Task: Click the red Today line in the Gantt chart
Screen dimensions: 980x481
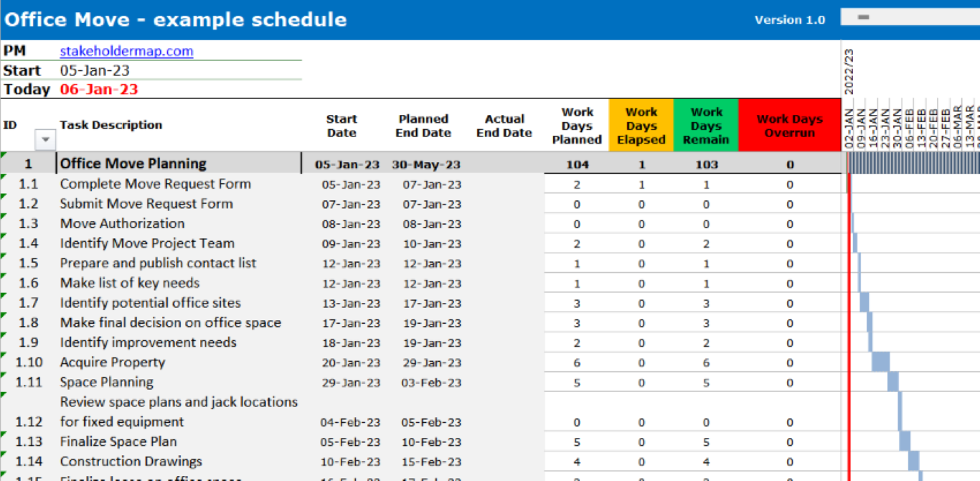Action: [x=849, y=287]
